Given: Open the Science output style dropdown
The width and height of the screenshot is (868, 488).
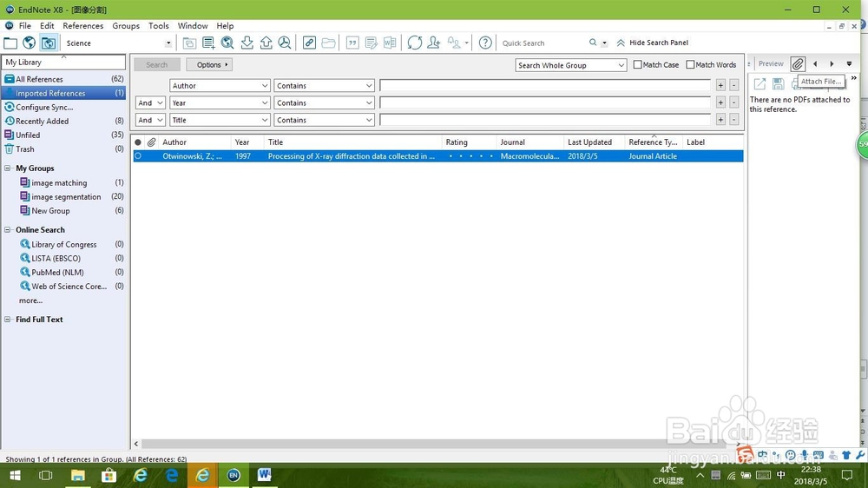Looking at the screenshot, I should [x=168, y=43].
